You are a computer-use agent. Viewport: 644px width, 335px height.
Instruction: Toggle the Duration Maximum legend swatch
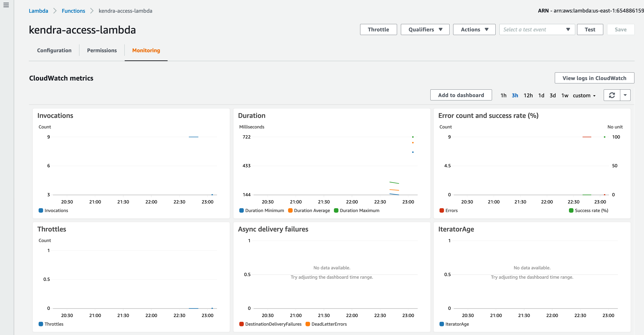tap(336, 210)
